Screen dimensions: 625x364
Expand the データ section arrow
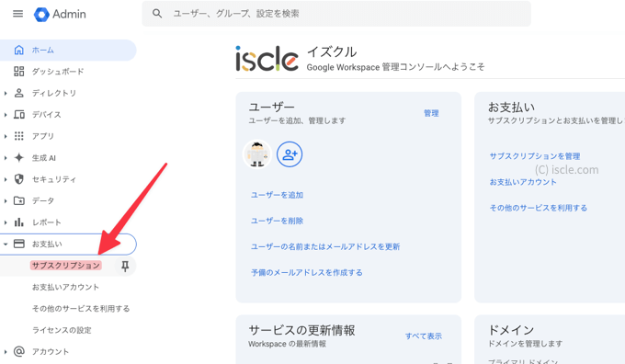click(x=6, y=200)
